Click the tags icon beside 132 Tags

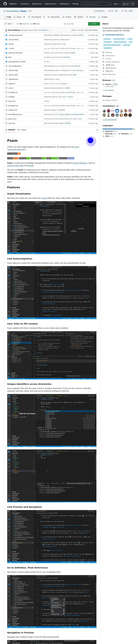point(31,24)
